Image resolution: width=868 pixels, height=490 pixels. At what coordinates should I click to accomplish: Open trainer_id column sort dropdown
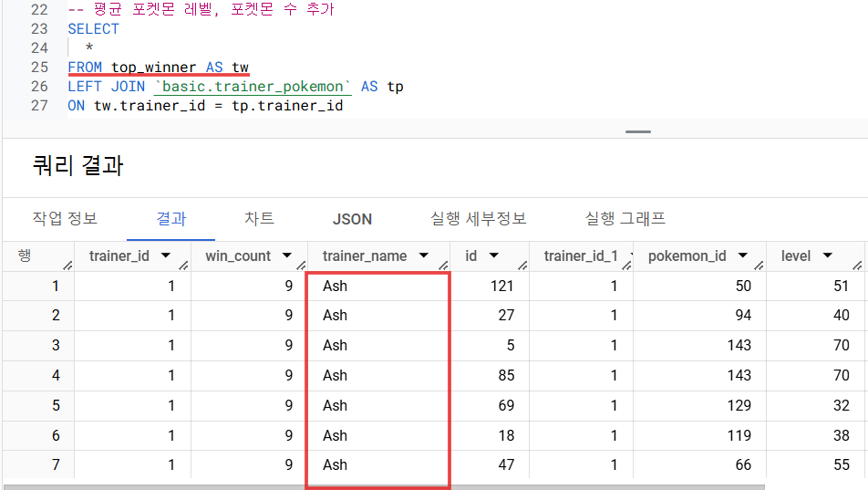tap(166, 255)
